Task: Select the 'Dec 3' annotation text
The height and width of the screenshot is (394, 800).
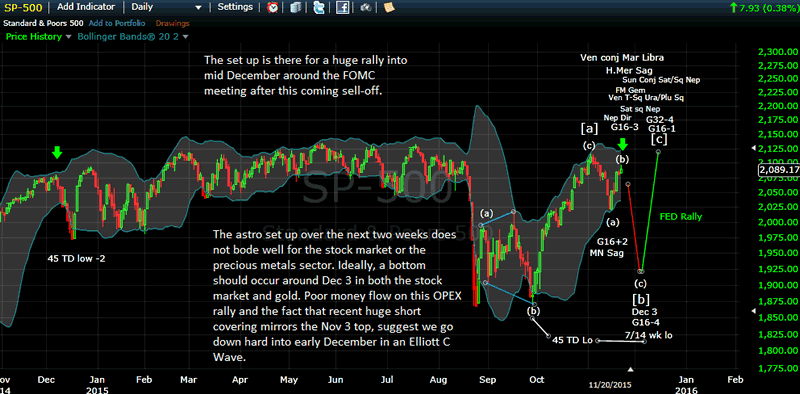Action: coord(644,312)
